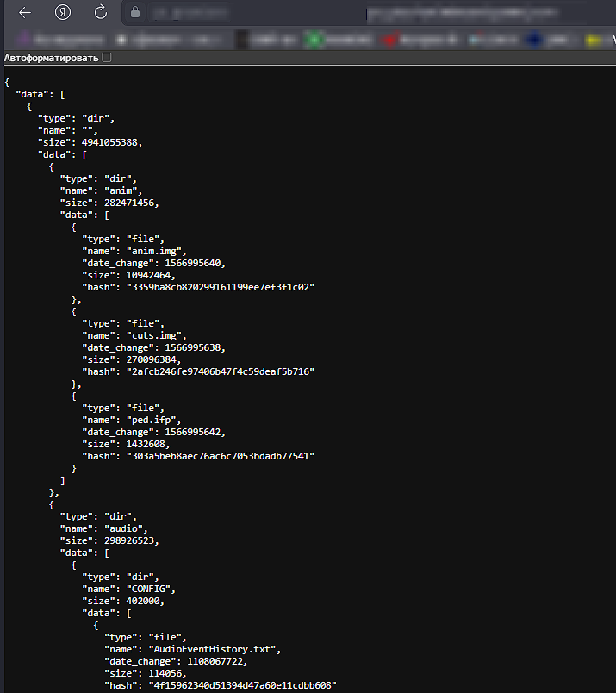Open the red-icon bookmark in bookmarks bar
This screenshot has width=616, height=693.
391,39
